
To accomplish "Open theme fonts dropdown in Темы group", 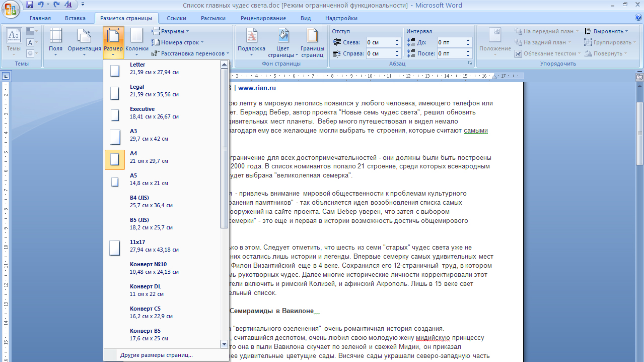I will 31,42.
